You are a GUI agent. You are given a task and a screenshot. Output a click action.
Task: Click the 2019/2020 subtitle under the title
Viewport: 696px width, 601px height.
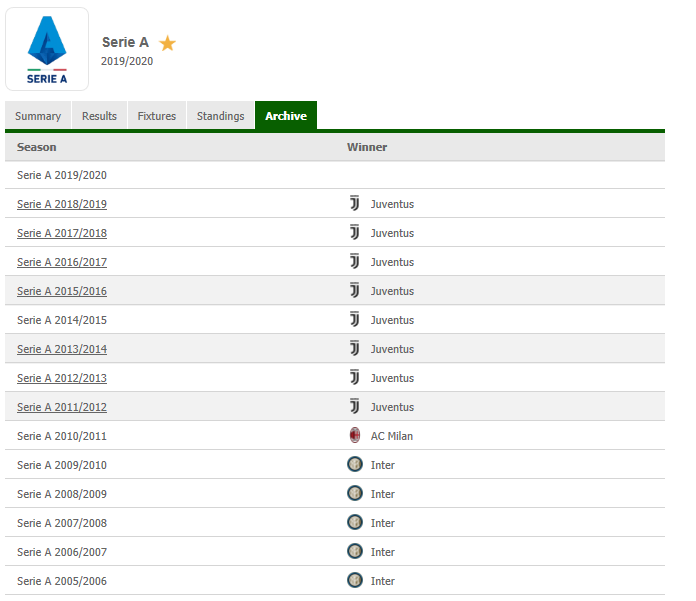127,61
